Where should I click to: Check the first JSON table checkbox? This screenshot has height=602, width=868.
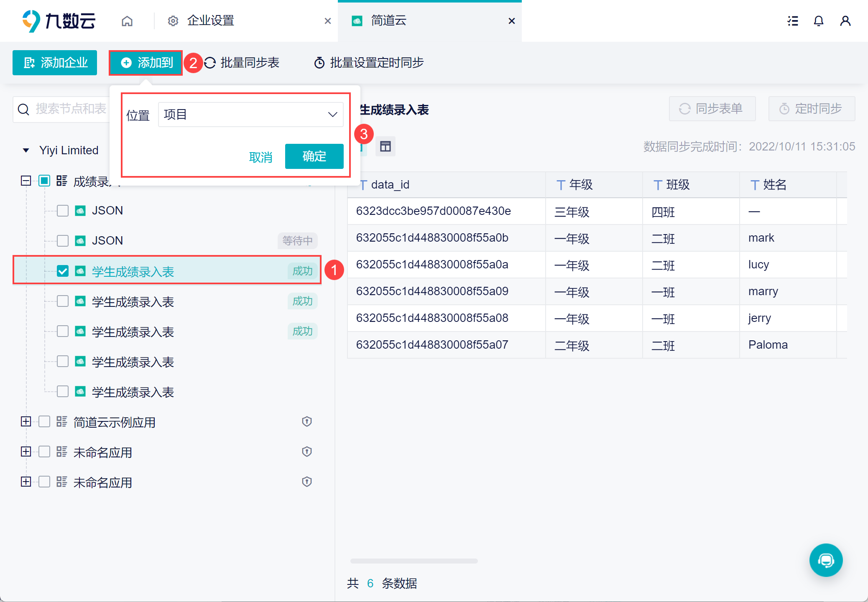[x=63, y=210]
